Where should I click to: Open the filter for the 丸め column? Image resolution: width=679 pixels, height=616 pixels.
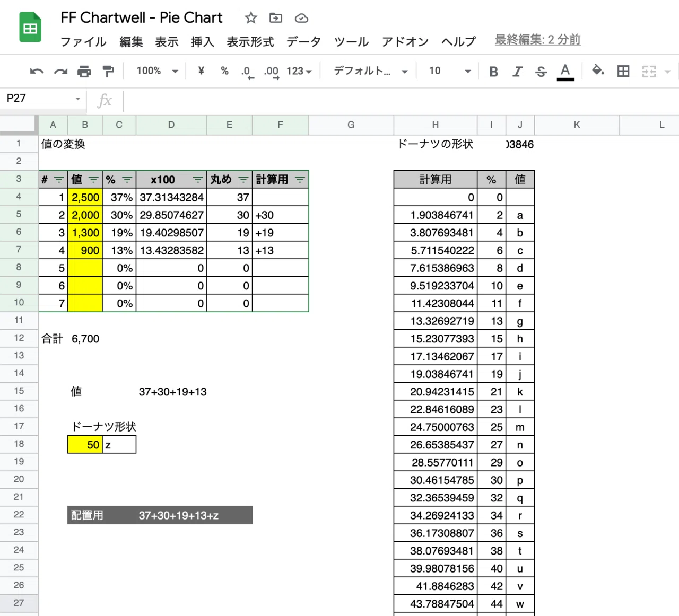(x=243, y=180)
